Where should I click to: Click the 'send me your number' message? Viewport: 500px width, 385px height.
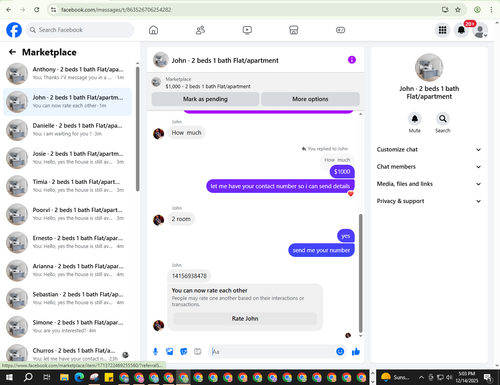click(x=321, y=250)
